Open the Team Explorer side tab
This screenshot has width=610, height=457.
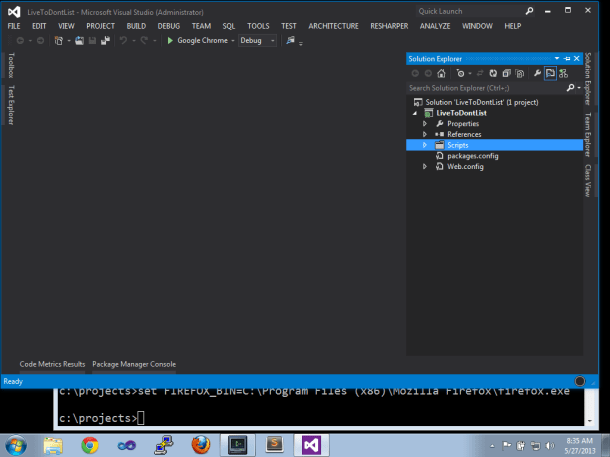pyautogui.click(x=588, y=135)
